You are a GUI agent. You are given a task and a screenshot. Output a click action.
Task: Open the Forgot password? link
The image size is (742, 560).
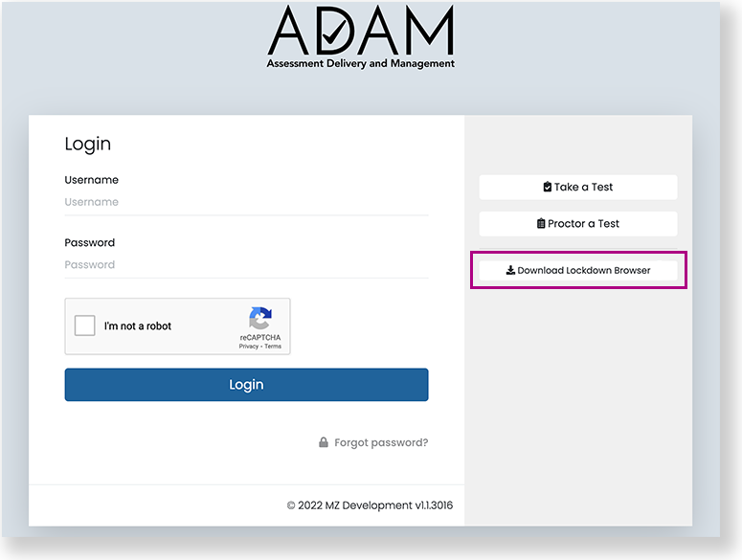381,442
